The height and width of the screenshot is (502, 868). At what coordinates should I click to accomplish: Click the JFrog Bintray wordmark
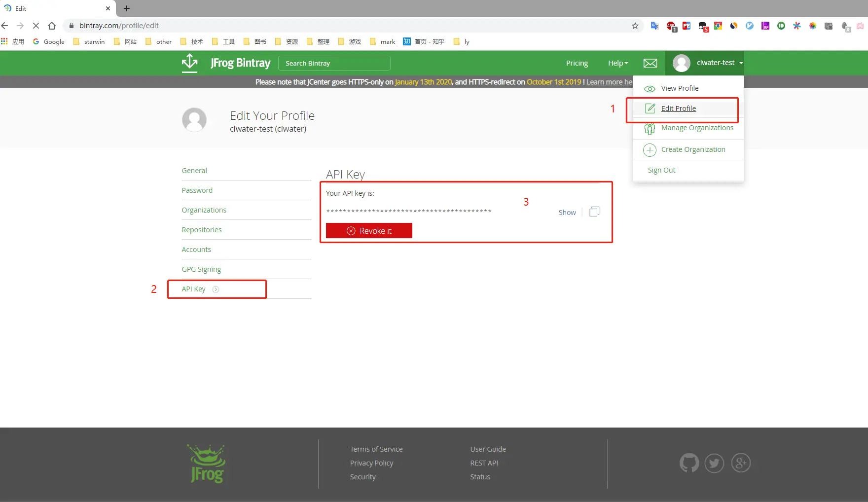tap(240, 63)
